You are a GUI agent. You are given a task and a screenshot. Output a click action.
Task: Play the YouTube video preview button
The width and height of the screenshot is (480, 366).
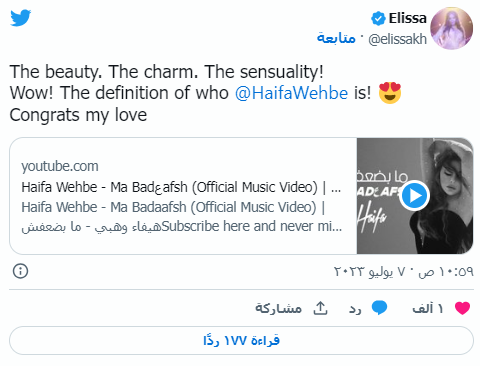[x=414, y=196]
